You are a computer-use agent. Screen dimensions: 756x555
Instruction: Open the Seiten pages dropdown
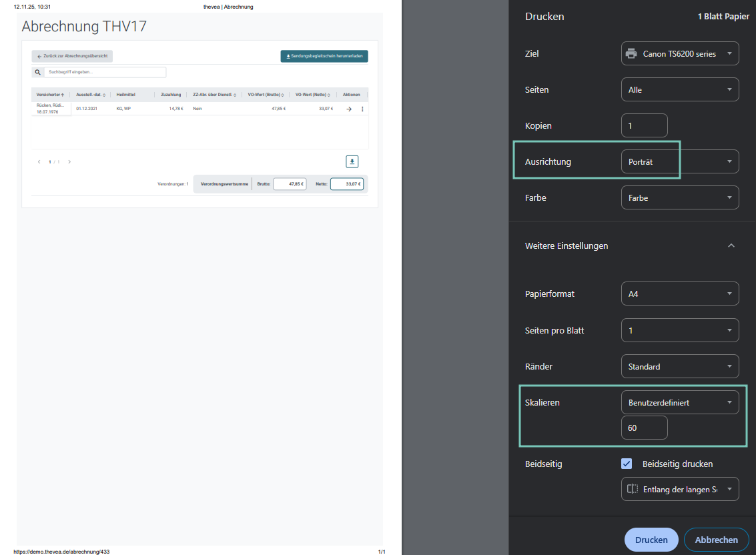[x=680, y=89]
